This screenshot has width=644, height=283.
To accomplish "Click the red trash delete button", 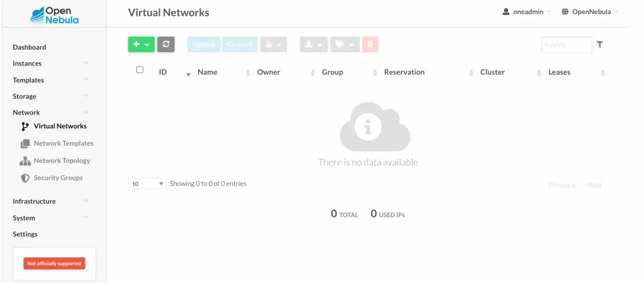I will [370, 45].
